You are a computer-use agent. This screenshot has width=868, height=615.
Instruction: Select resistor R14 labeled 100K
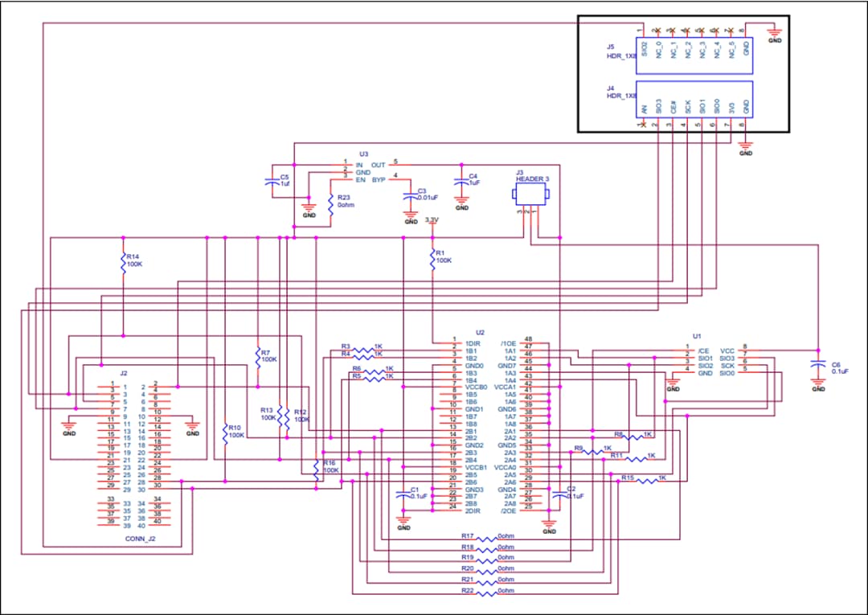tap(122, 264)
